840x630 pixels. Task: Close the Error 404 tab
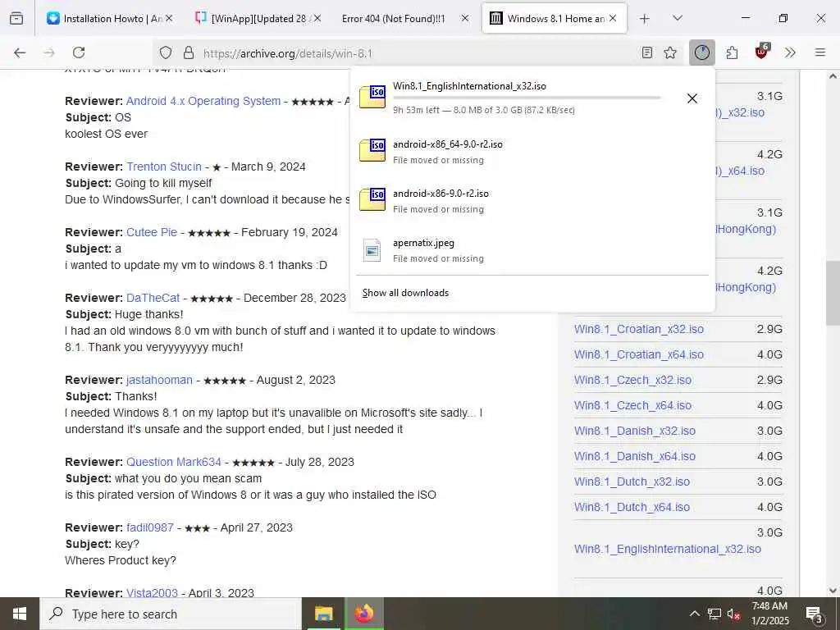[465, 18]
